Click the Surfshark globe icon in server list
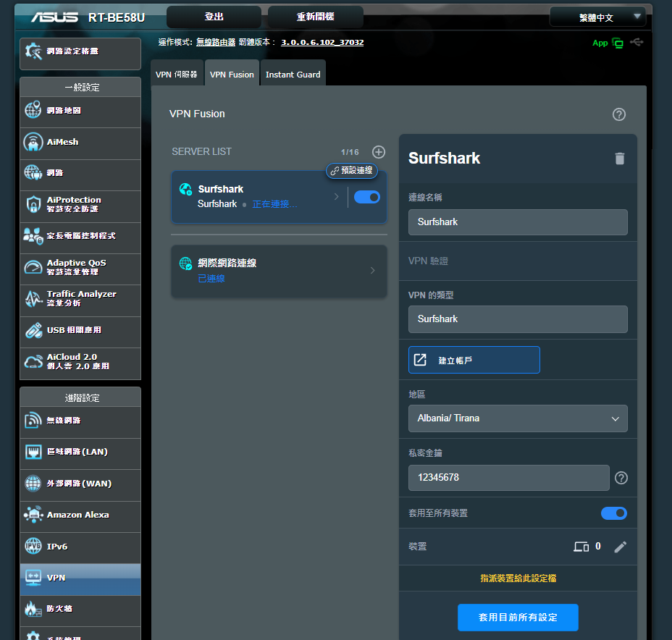Image resolution: width=672 pixels, height=640 pixels. click(185, 189)
